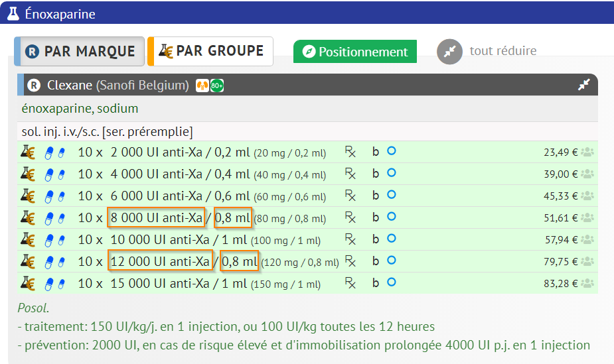This screenshot has width=614, height=364.
Task: Click the people icon beside 83,28 € price
Action: point(587,283)
